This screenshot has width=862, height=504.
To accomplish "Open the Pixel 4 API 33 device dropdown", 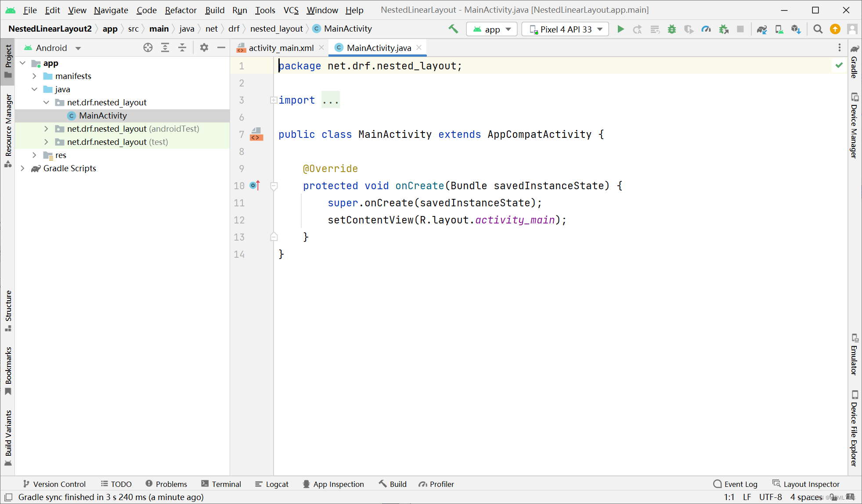I will (x=566, y=29).
